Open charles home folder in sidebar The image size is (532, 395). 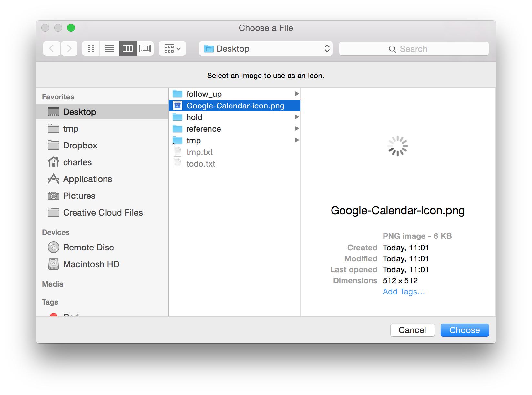click(102, 162)
